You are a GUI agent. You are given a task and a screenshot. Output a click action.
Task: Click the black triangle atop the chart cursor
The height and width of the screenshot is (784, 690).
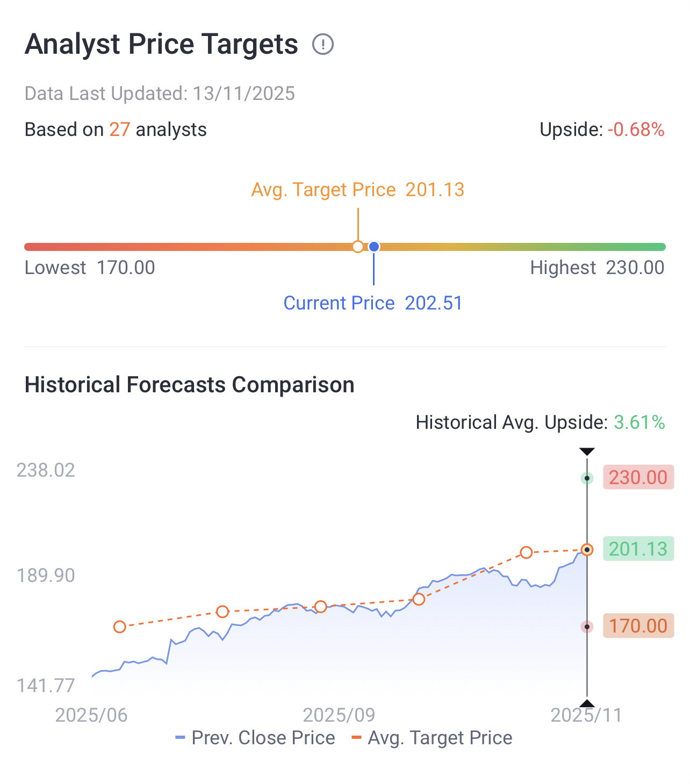pyautogui.click(x=587, y=451)
